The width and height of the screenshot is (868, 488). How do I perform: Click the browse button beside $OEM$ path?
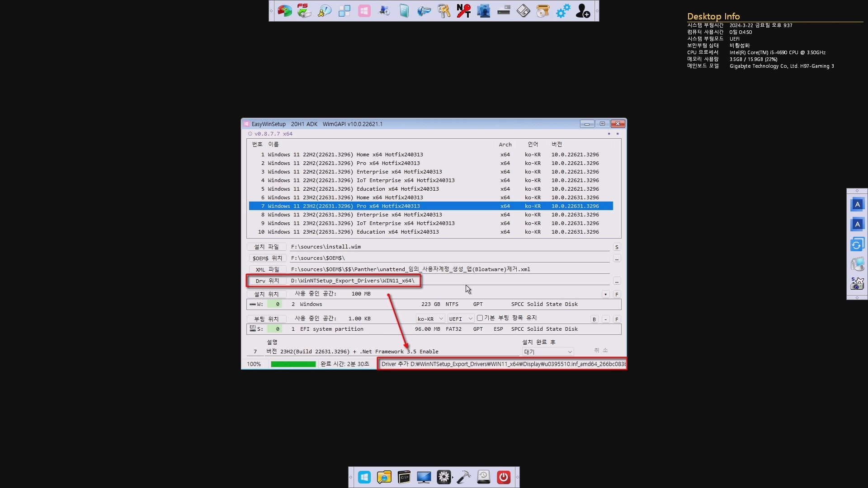[x=617, y=258]
